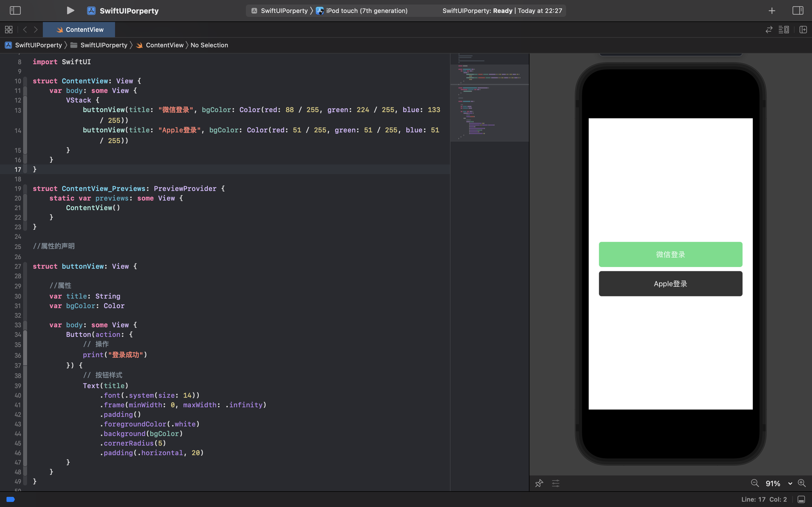
Task: Pin the preview canvas
Action: click(x=539, y=483)
